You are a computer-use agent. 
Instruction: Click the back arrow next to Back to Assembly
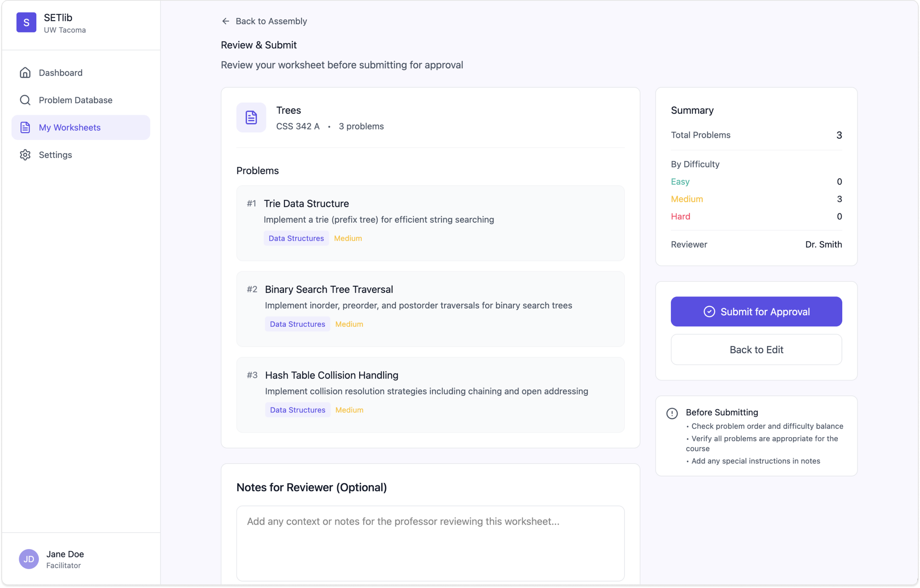click(225, 21)
